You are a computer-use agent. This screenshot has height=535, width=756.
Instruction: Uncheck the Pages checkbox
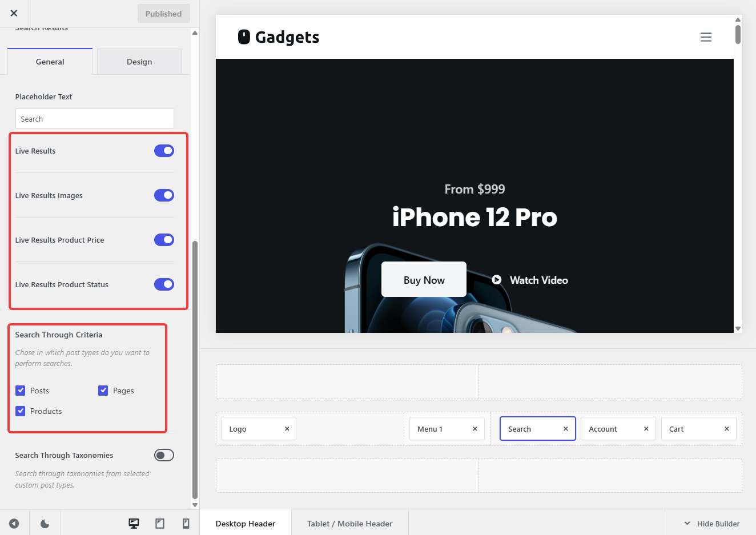pos(103,391)
